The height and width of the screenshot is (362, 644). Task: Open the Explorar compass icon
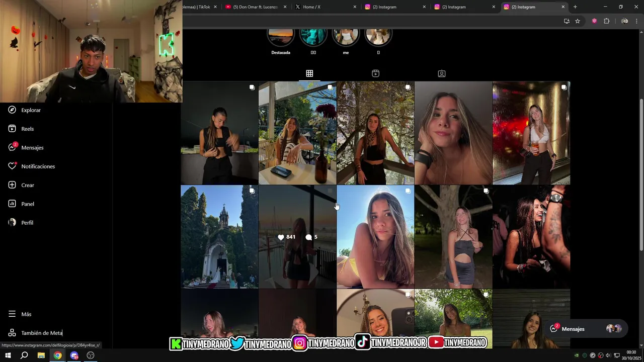[12, 110]
